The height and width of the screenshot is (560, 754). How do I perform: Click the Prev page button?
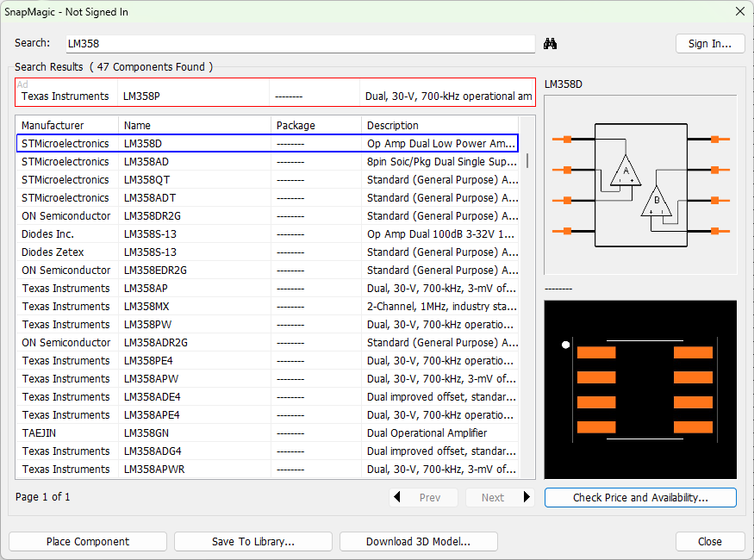point(423,497)
